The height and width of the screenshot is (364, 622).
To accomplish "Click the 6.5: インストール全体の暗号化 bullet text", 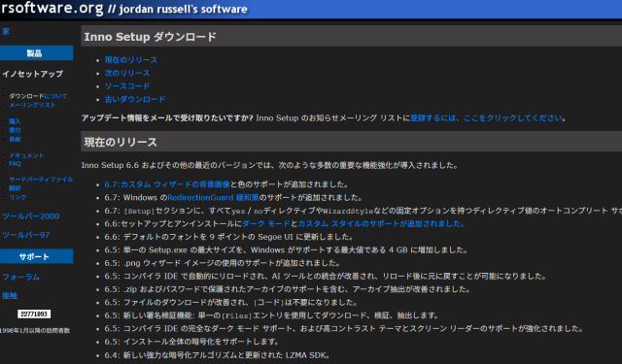I will [x=191, y=342].
